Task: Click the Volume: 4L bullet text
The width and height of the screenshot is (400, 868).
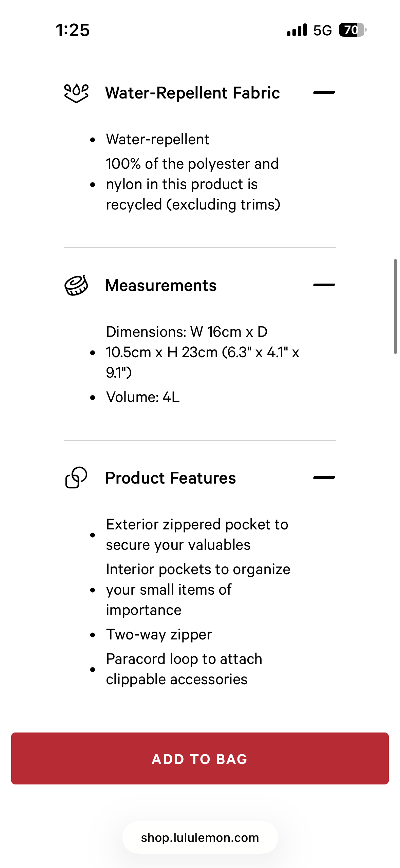Action: click(143, 397)
